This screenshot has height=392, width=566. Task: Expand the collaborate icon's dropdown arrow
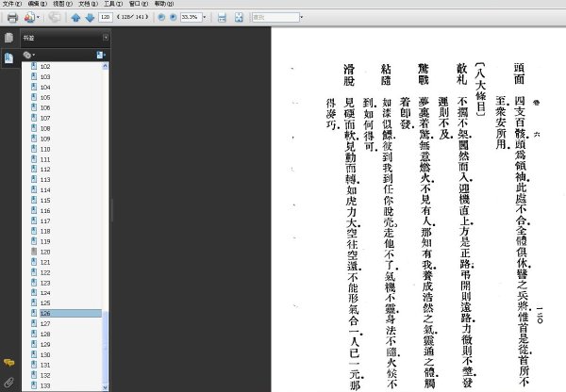tap(39, 17)
